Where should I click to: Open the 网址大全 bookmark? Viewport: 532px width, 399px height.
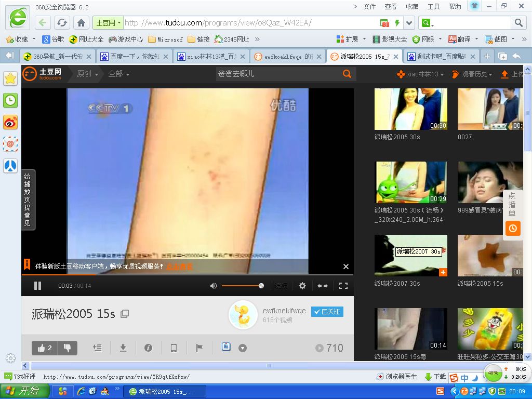tap(86, 39)
